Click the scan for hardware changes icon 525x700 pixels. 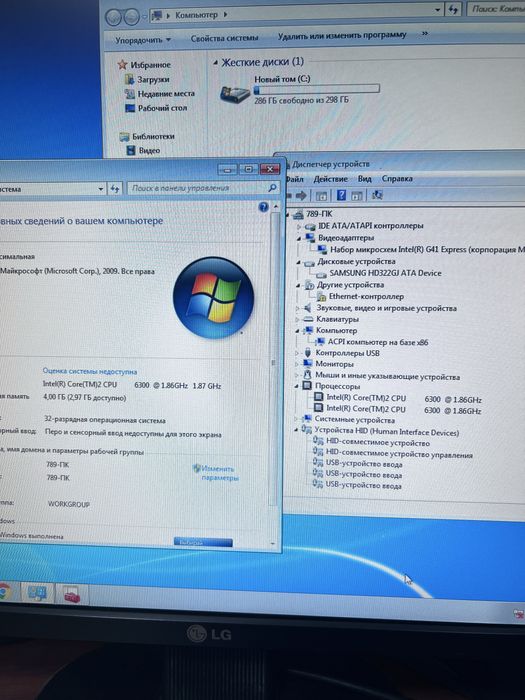377,195
